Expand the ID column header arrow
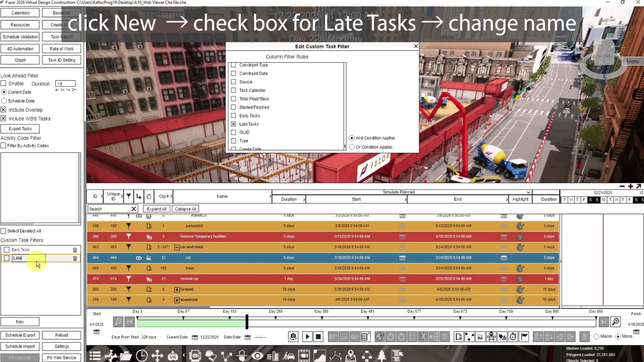 (102, 196)
